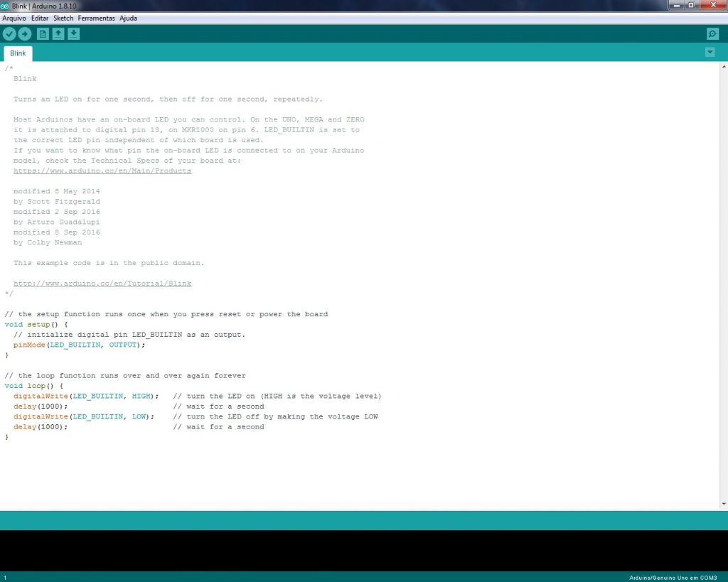Screen dimensions: 728x582
Task: Expand the tab options dropdown arrow
Action: pyautogui.click(x=710, y=53)
